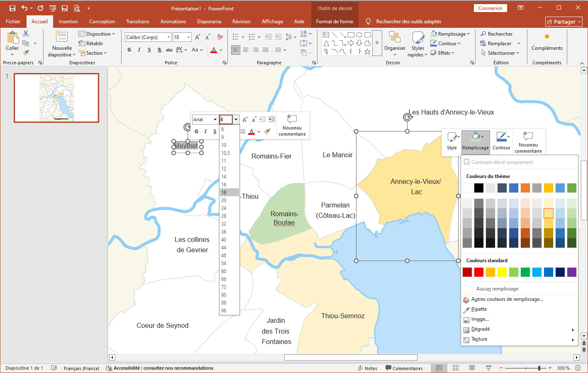Pick the purple standard color swatch

click(x=571, y=272)
